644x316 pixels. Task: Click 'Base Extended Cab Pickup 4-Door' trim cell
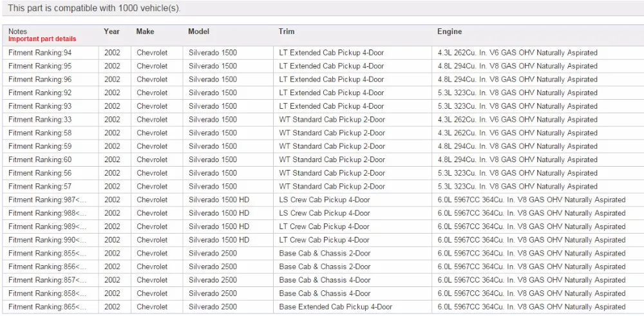point(352,307)
